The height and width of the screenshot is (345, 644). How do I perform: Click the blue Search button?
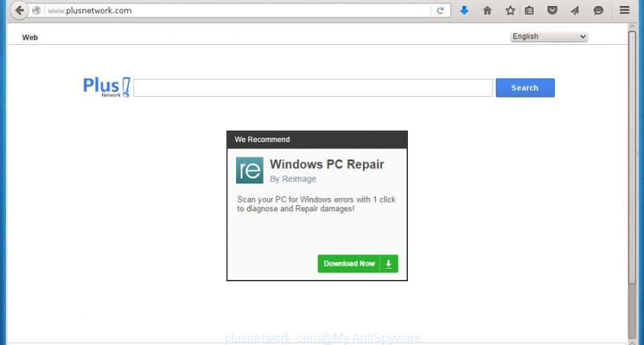coord(525,88)
